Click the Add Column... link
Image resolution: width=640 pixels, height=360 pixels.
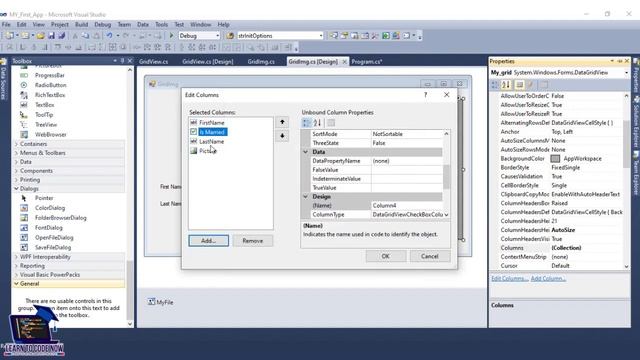[x=548, y=279]
